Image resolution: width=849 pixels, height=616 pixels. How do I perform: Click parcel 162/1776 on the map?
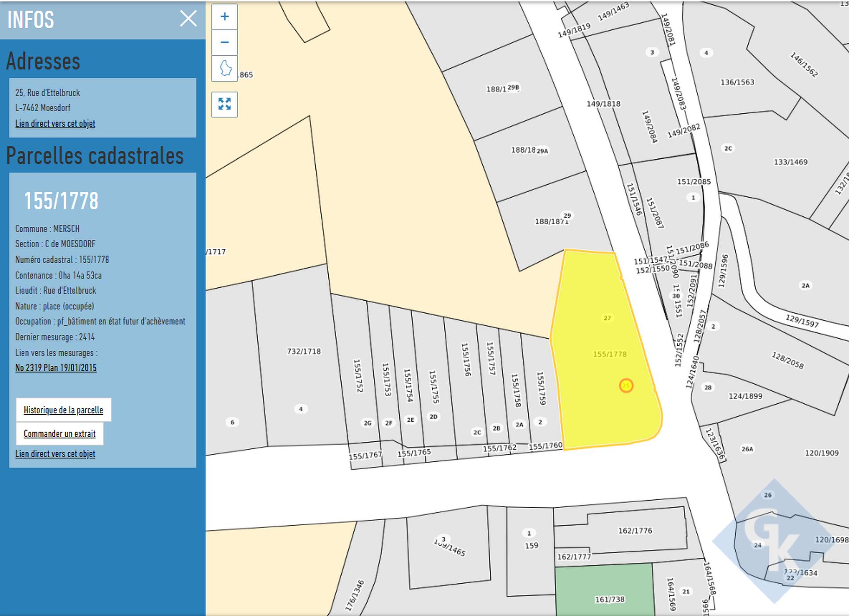[x=635, y=531]
